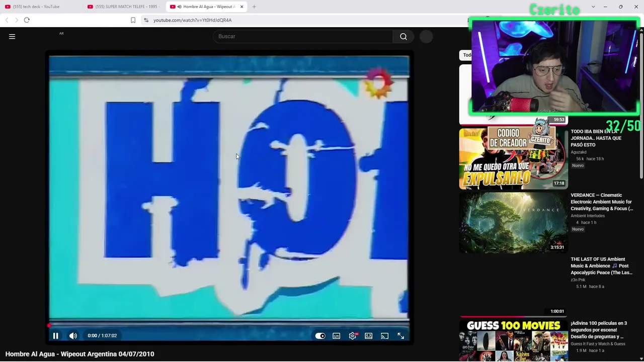Screen dimensions: 644x362
Task: Open a new browser tab
Action: coord(254,7)
